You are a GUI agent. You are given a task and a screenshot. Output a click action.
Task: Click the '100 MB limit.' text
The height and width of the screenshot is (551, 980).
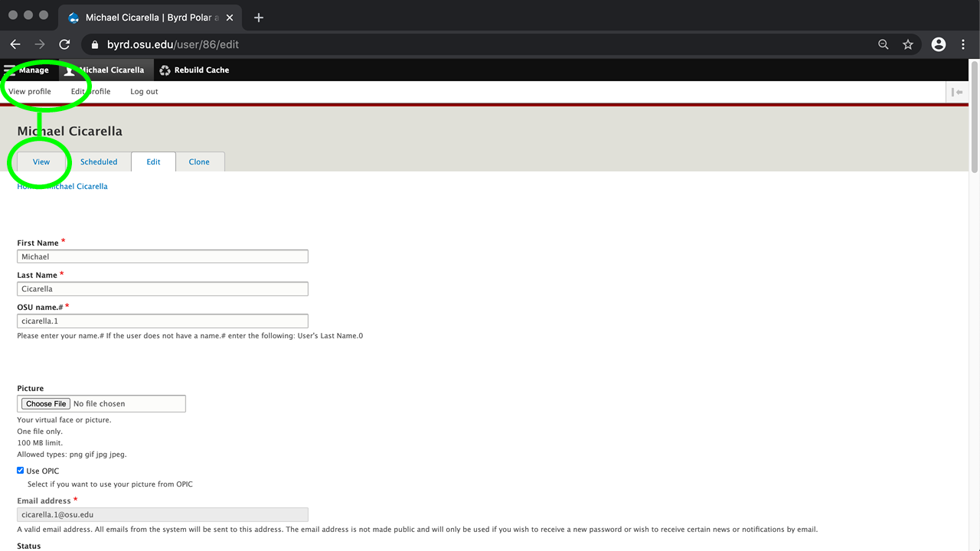pyautogui.click(x=40, y=442)
